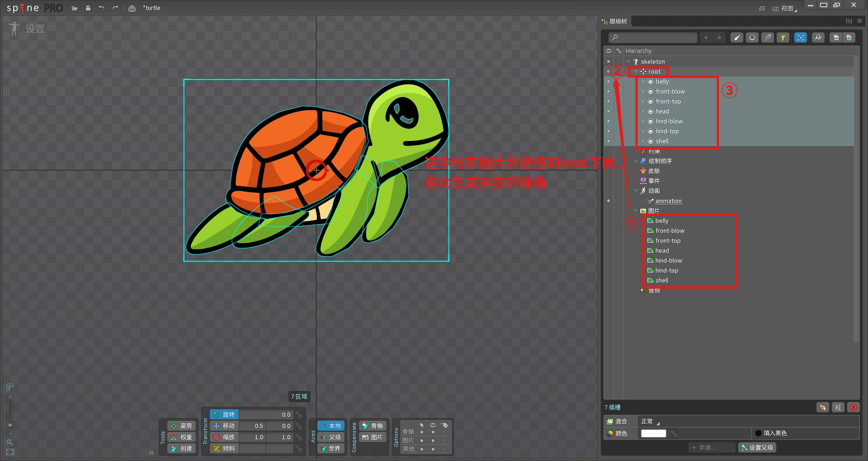Redo the last undone action

click(115, 8)
